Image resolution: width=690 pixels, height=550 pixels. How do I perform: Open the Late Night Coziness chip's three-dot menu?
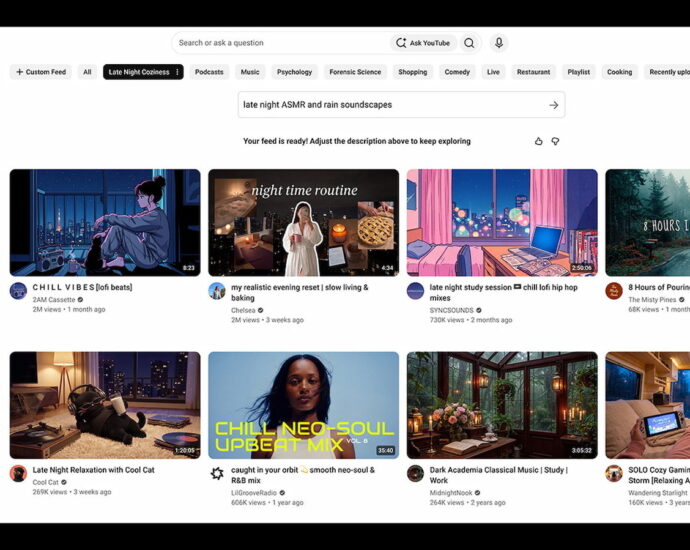coord(177,72)
